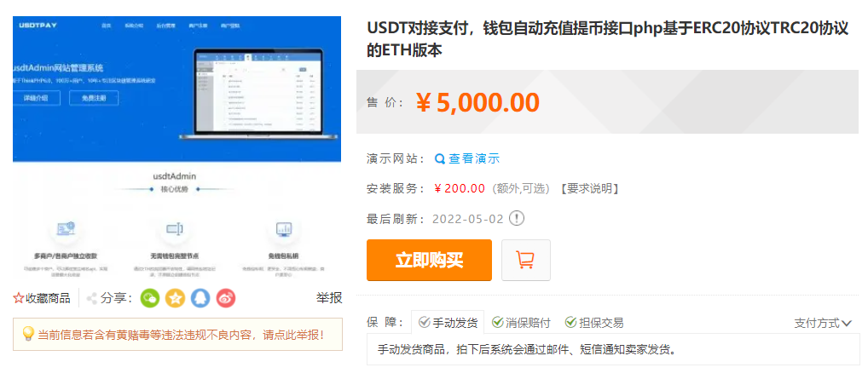Image resolution: width=868 pixels, height=379 pixels.
Task: Expand the 支付方式 dropdown
Action: click(x=823, y=323)
